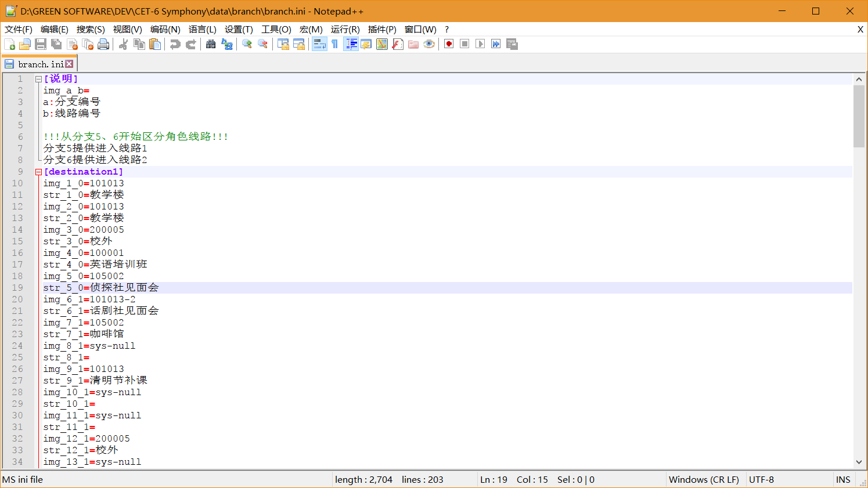Click the Undo arrow icon
The height and width of the screenshot is (488, 868).
point(175,44)
